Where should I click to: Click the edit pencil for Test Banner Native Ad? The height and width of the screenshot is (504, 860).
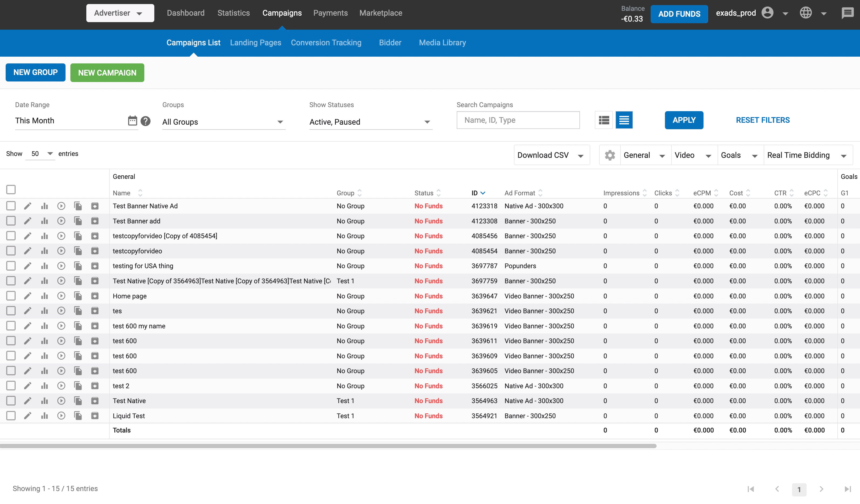[x=28, y=206]
